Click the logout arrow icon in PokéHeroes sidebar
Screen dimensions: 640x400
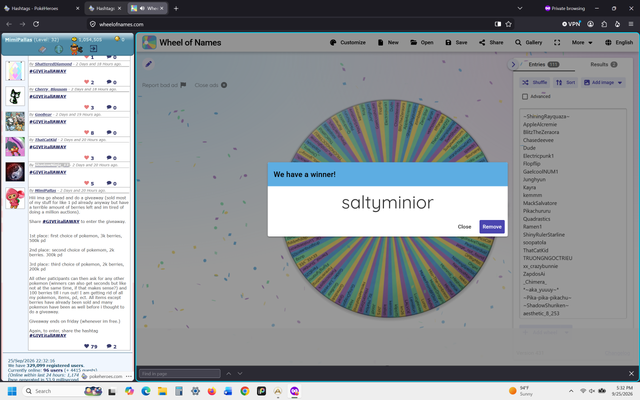pos(93,49)
